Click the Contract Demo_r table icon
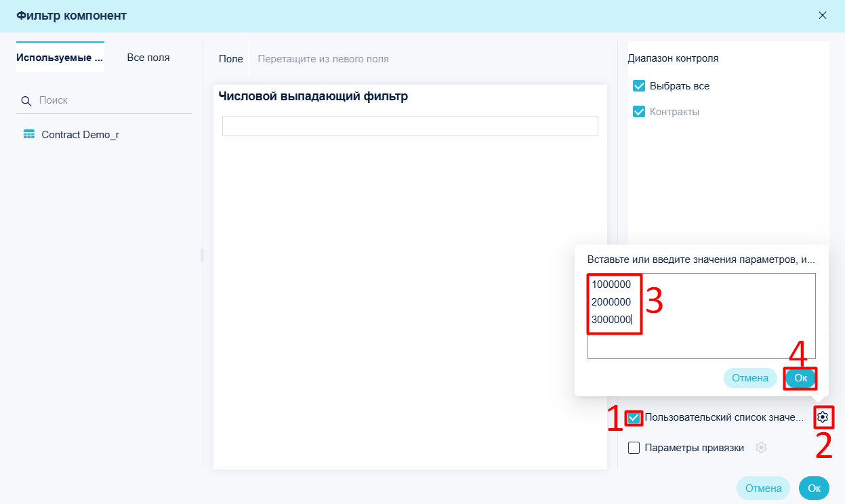845x504 pixels. pos(29,135)
